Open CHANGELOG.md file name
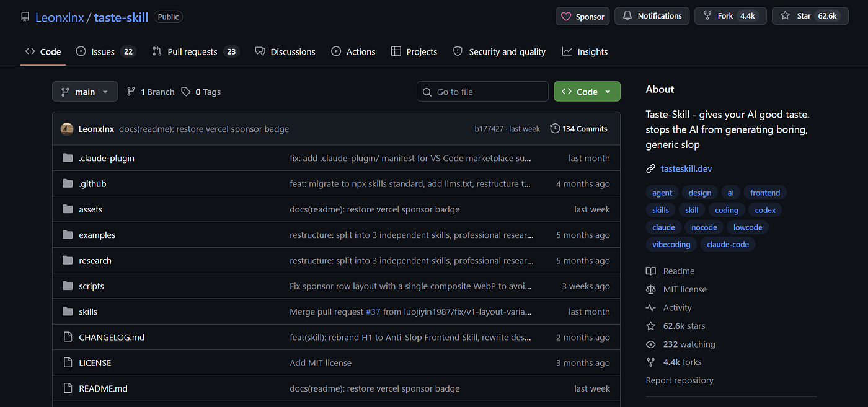 [x=112, y=337]
